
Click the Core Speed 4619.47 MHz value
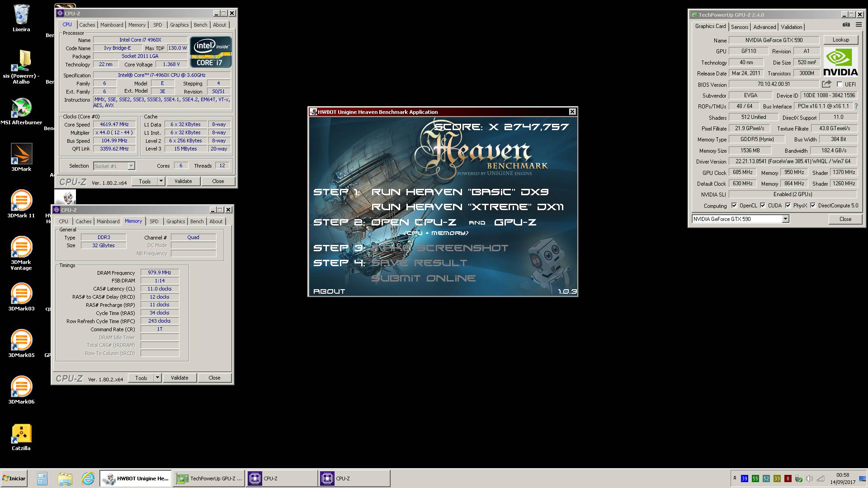[x=114, y=124]
